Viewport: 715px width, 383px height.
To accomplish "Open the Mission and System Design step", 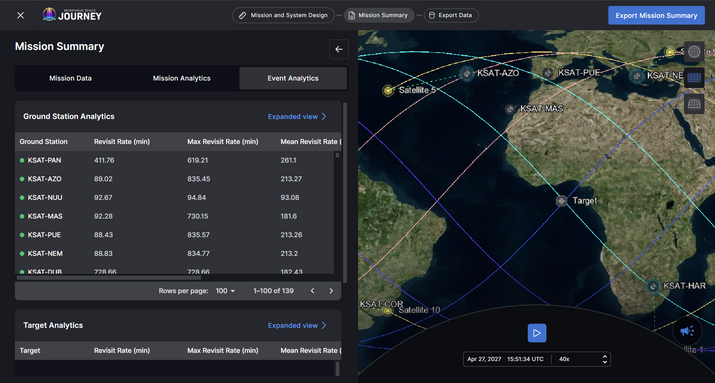I will point(283,15).
